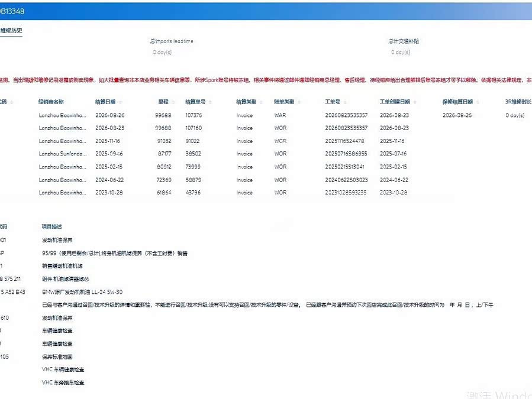This screenshot has width=532, height=399.
Task: Click work order creation date 2025-07-16
Action: click(394, 154)
